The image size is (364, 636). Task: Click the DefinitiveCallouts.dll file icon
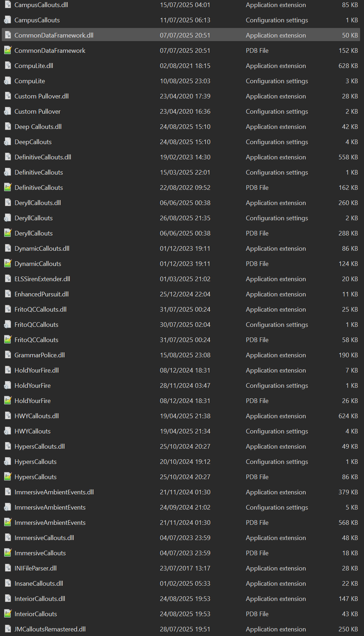pos(7,157)
